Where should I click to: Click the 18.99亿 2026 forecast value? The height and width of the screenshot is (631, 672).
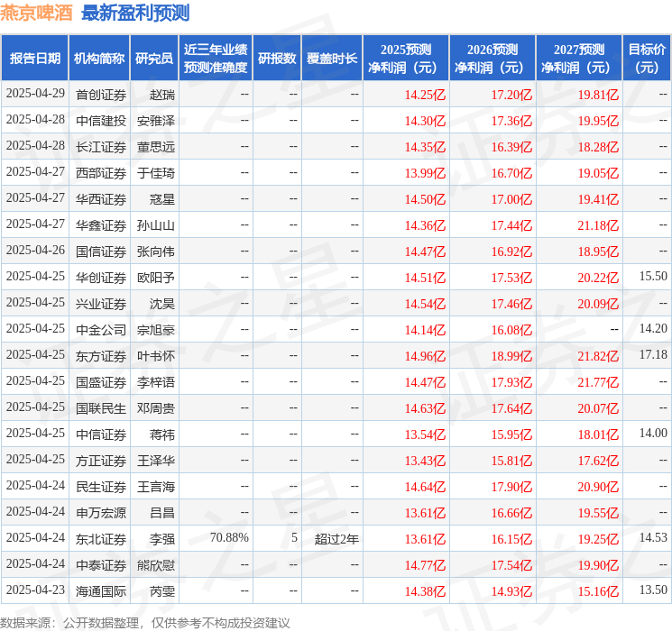click(x=511, y=356)
